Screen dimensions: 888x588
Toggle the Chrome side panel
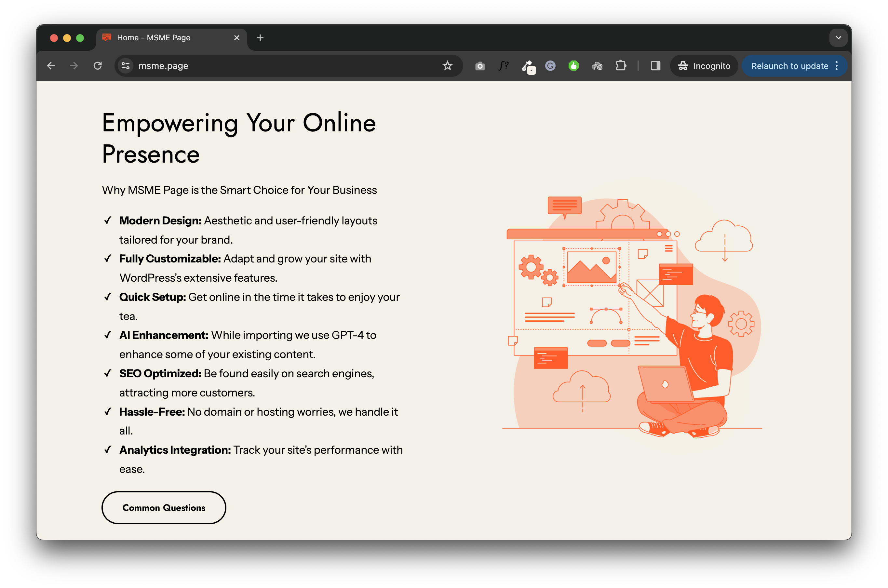click(x=655, y=66)
